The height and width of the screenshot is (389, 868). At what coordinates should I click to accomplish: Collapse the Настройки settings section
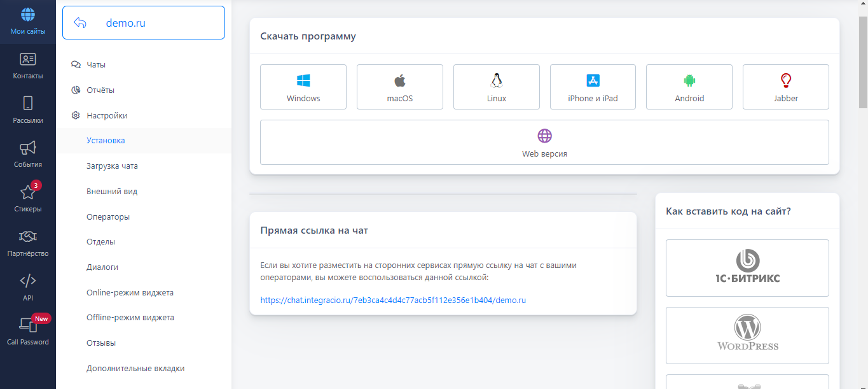click(x=107, y=116)
